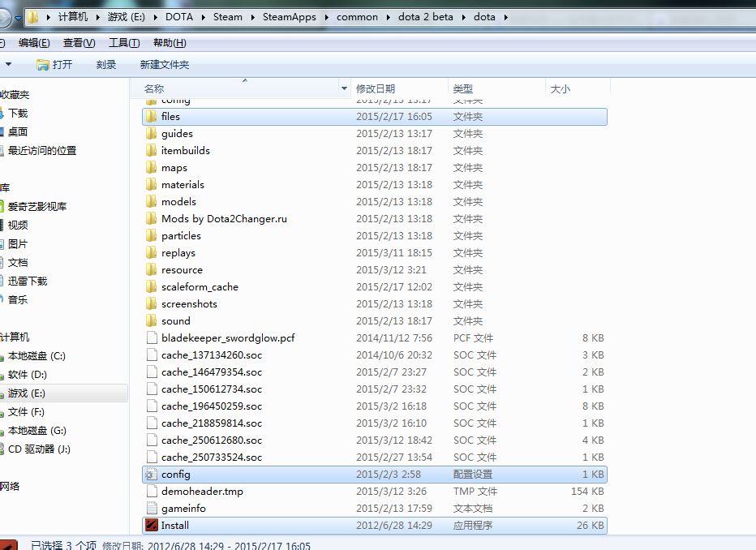This screenshot has height=550, width=756.
Task: Select 音乐 library in sidebar
Action: (18, 300)
